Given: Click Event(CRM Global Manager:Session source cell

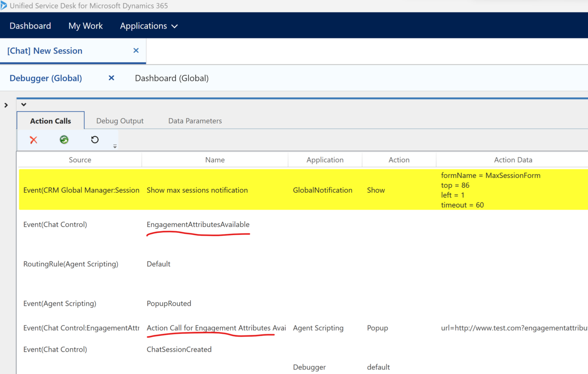Looking at the screenshot, I should [81, 190].
